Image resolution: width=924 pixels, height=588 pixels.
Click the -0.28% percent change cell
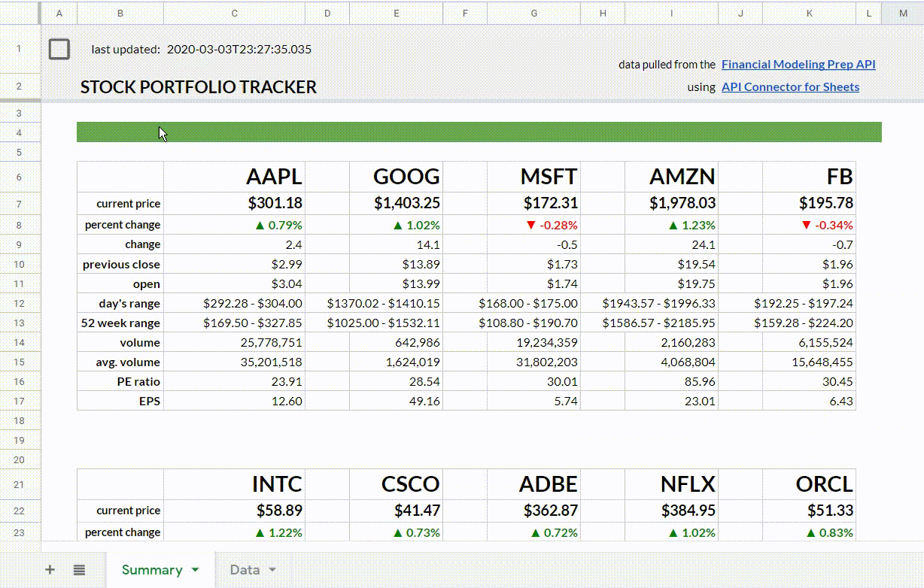pyautogui.click(x=533, y=225)
